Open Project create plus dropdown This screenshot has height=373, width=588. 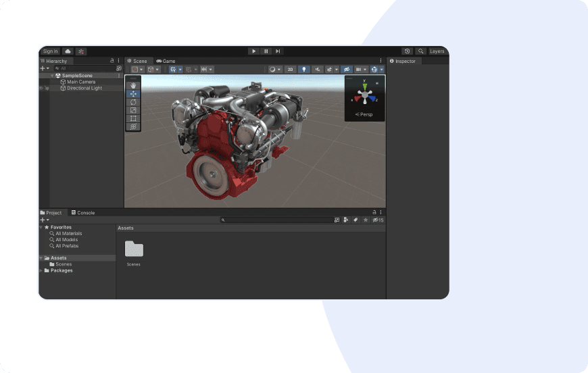point(45,220)
